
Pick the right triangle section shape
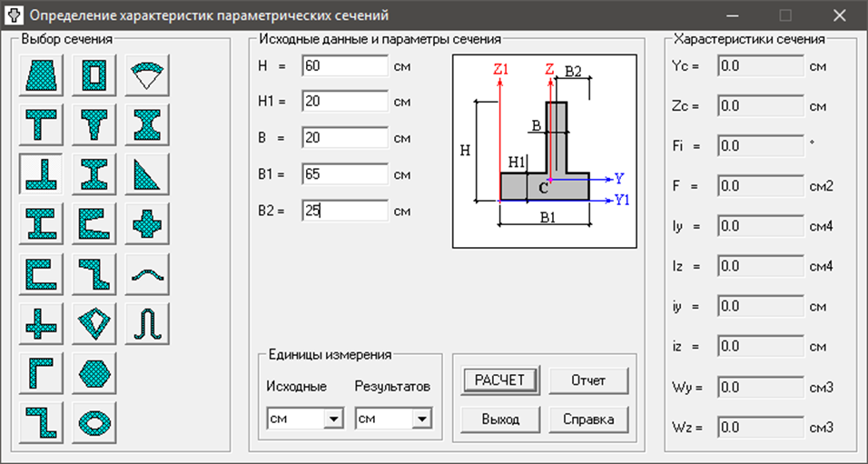(147, 174)
